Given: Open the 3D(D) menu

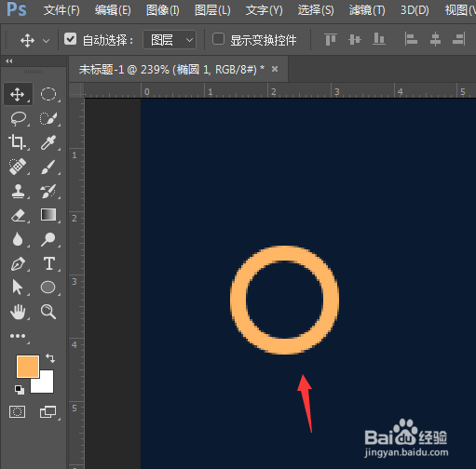Looking at the screenshot, I should click(415, 10).
